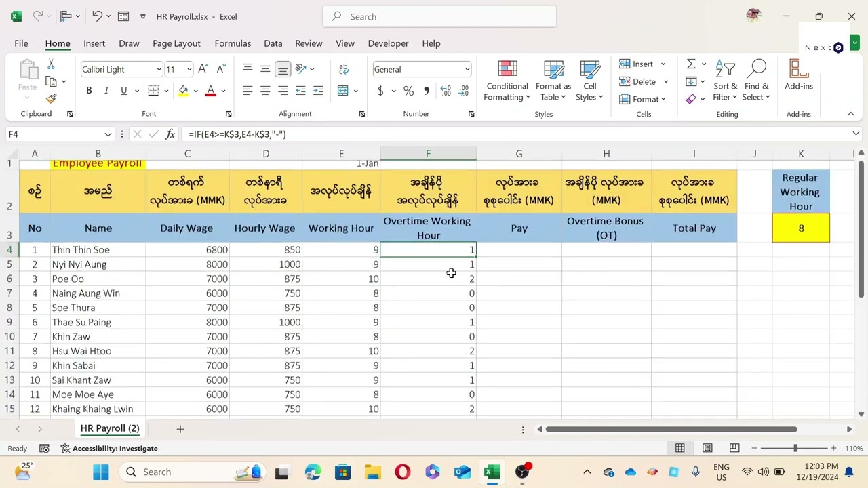Click Increase Font Size icon

(x=204, y=69)
